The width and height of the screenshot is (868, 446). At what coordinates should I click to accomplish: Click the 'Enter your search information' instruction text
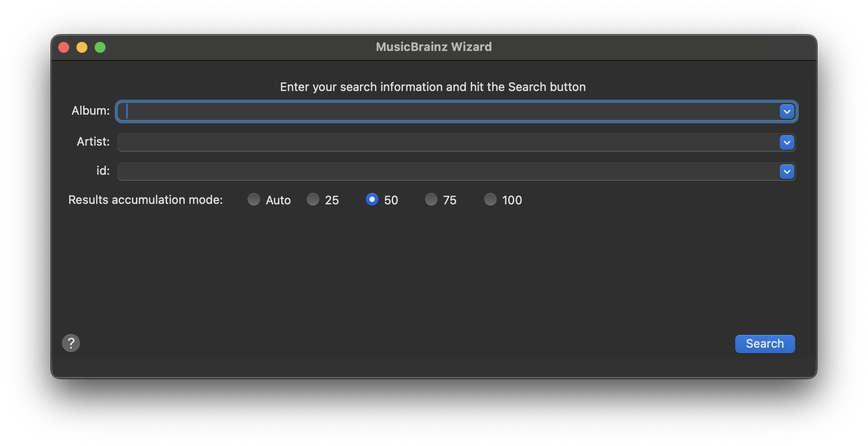pyautogui.click(x=433, y=87)
